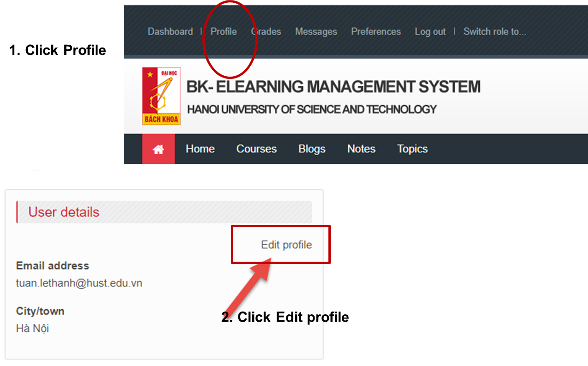Image resolution: width=588 pixels, height=366 pixels.
Task: Open the Notes menu item
Action: (361, 149)
